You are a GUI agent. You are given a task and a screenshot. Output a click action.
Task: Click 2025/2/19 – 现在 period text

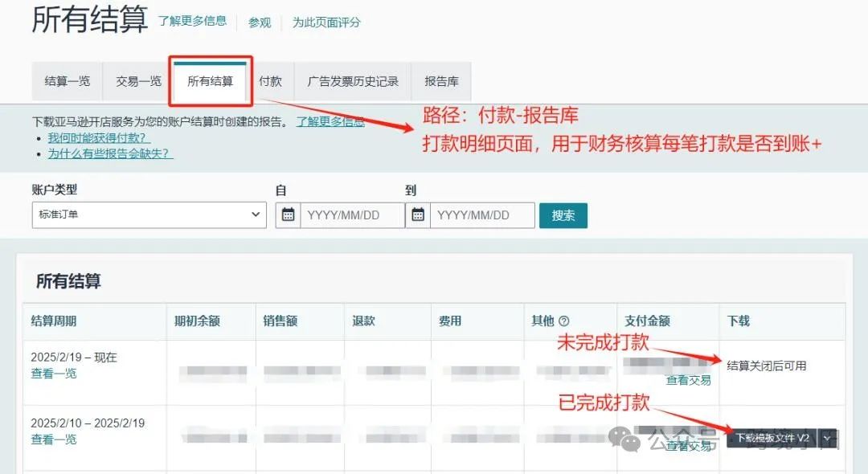pyautogui.click(x=74, y=358)
